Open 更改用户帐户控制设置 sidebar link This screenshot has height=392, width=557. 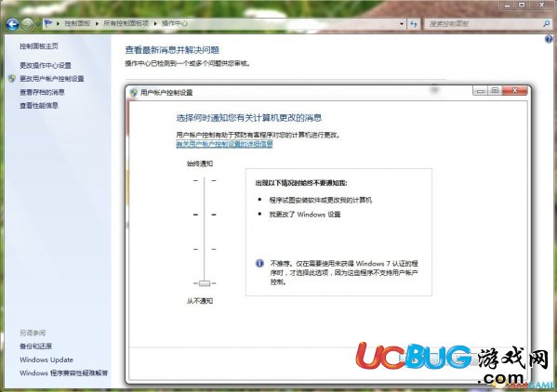(x=51, y=79)
